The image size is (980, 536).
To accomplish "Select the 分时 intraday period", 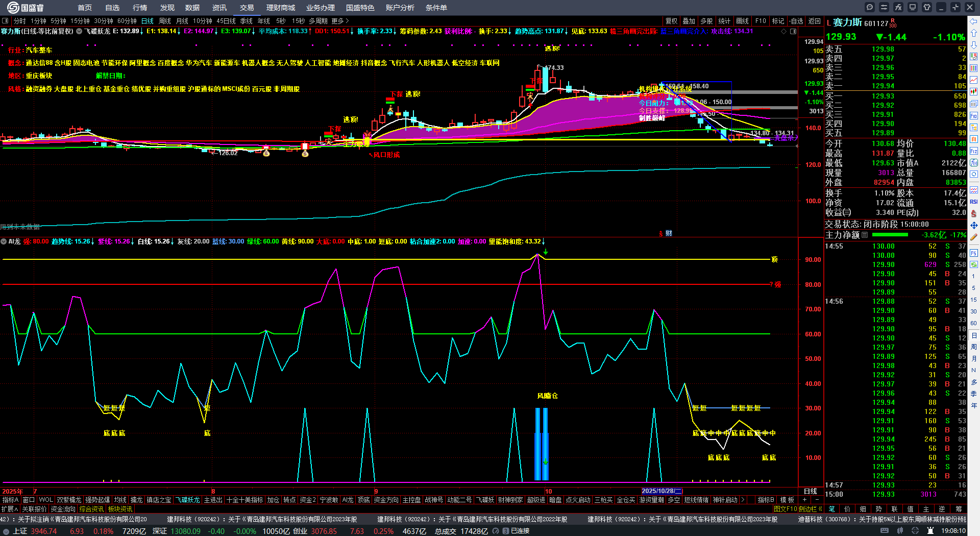I will [x=20, y=21].
